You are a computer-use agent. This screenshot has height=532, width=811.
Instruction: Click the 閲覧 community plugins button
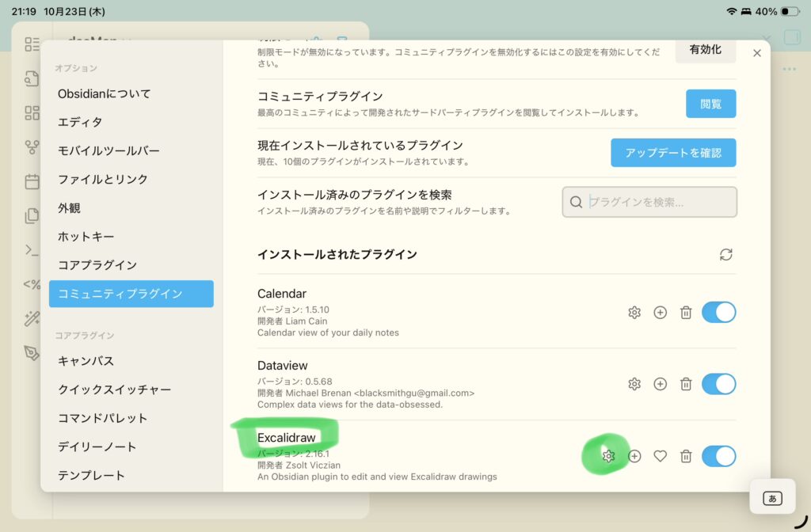point(710,104)
